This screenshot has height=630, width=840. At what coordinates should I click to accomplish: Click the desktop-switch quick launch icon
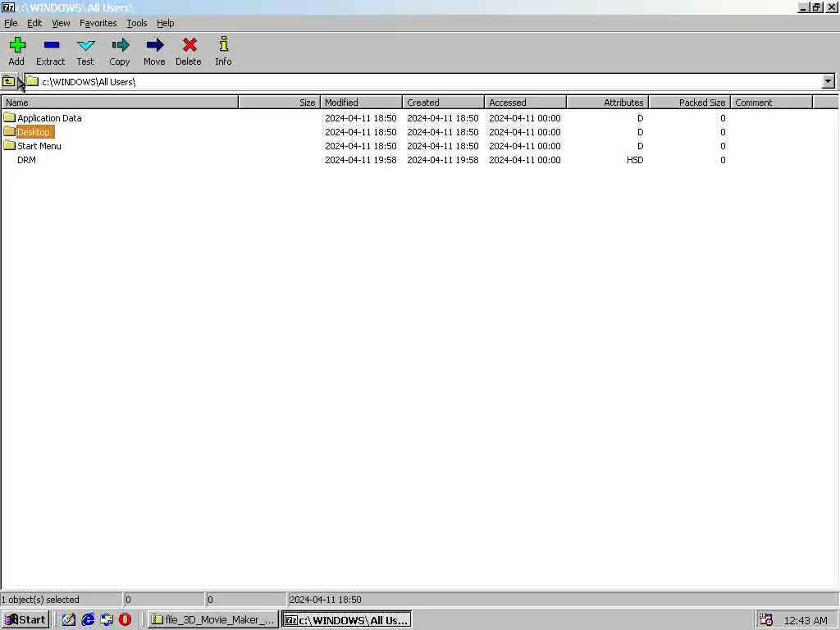click(x=107, y=620)
